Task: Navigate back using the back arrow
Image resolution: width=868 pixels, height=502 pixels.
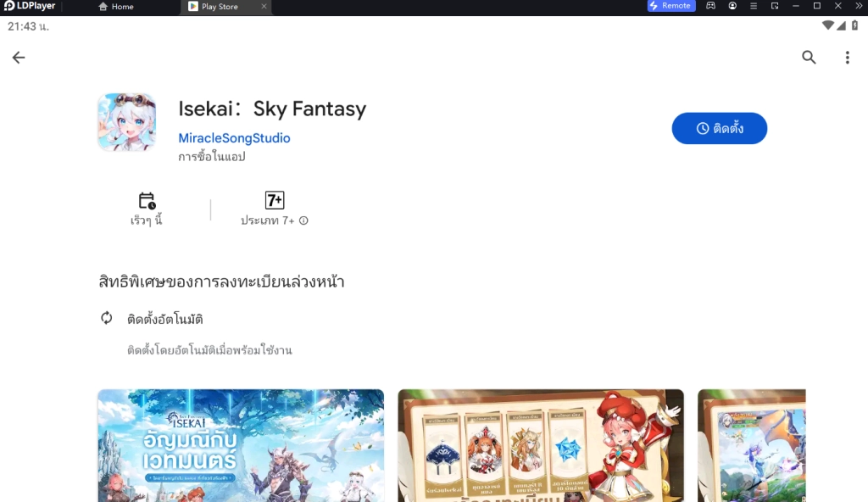Action: point(19,57)
